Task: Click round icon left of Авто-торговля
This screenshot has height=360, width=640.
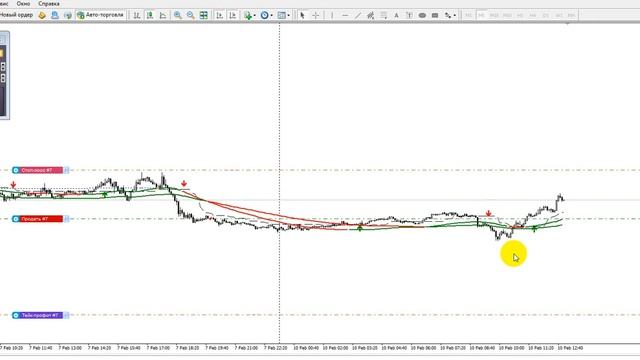Action: click(x=68, y=15)
